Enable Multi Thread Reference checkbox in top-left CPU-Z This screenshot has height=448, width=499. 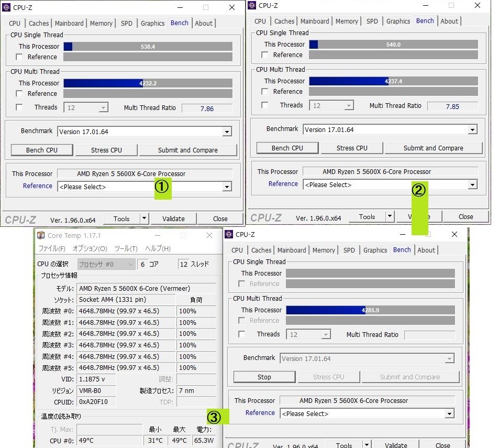point(19,94)
